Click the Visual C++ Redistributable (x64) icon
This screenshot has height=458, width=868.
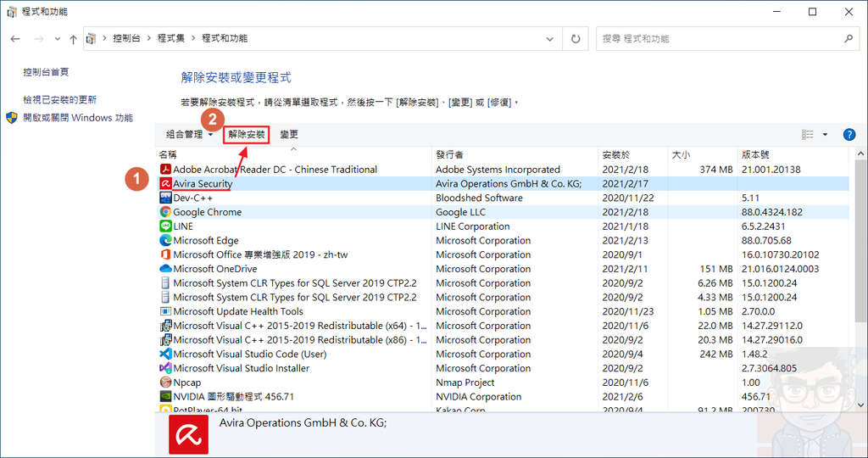tap(165, 326)
